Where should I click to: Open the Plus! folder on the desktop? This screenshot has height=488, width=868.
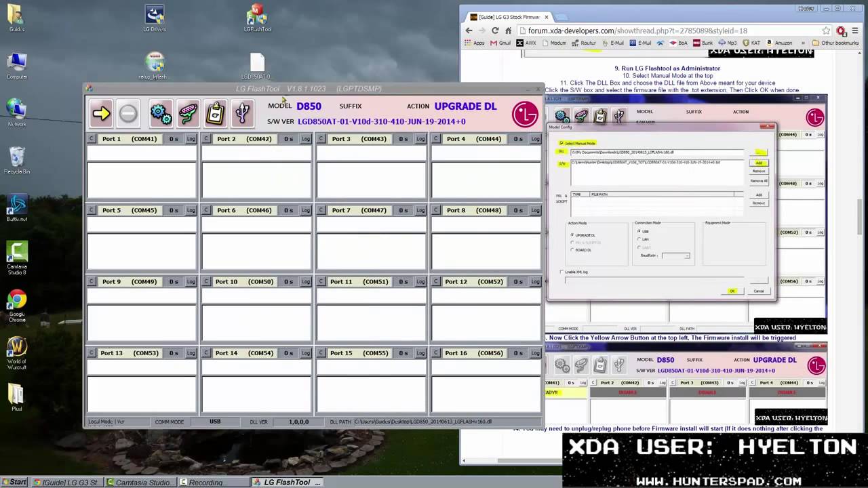(16, 399)
